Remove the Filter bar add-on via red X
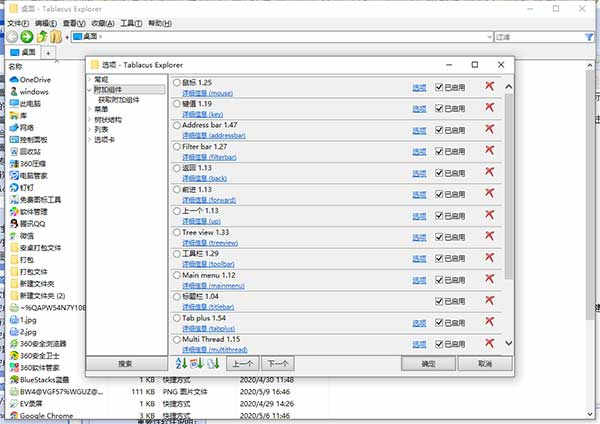 (489, 151)
